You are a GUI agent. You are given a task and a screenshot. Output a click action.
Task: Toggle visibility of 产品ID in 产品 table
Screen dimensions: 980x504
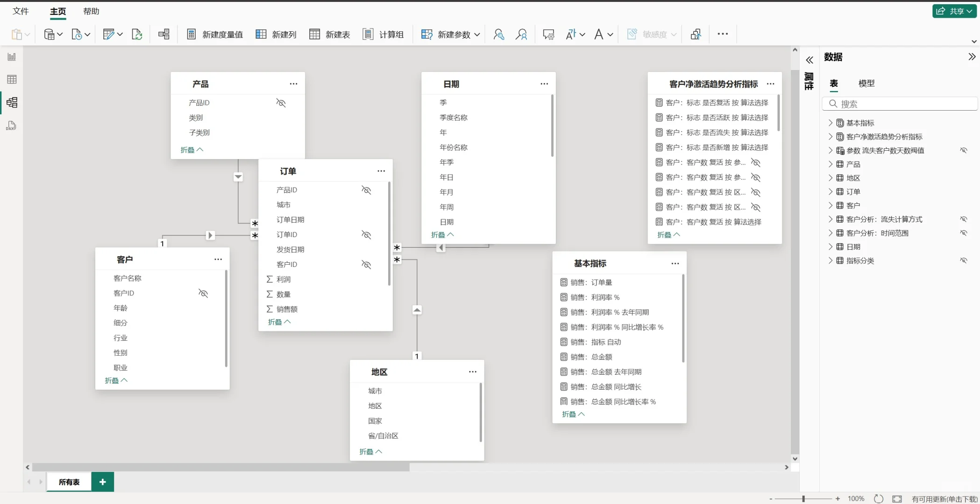[x=281, y=103]
